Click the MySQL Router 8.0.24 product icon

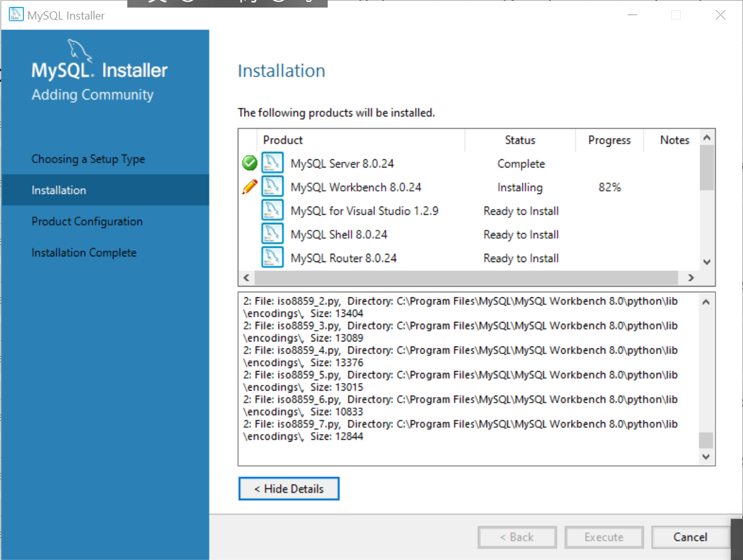tap(272, 257)
